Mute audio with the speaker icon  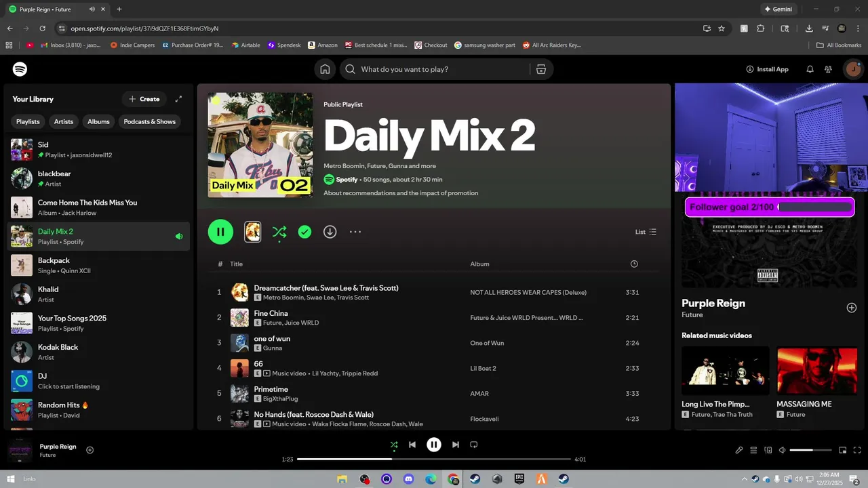point(782,450)
